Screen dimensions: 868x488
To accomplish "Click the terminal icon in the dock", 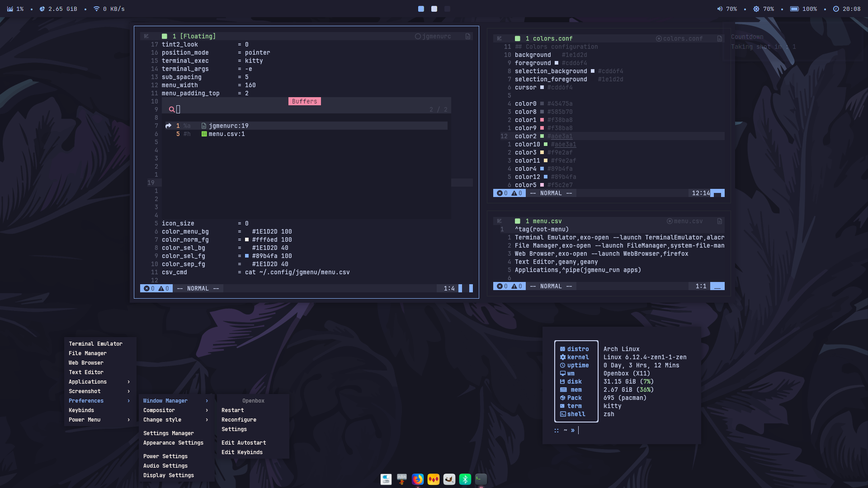I will point(481,479).
